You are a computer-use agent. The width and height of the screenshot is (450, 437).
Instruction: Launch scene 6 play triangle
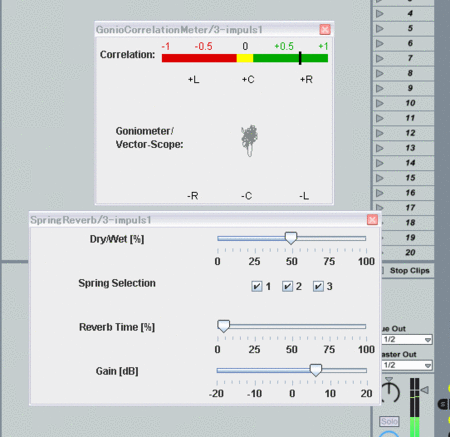[379, 43]
